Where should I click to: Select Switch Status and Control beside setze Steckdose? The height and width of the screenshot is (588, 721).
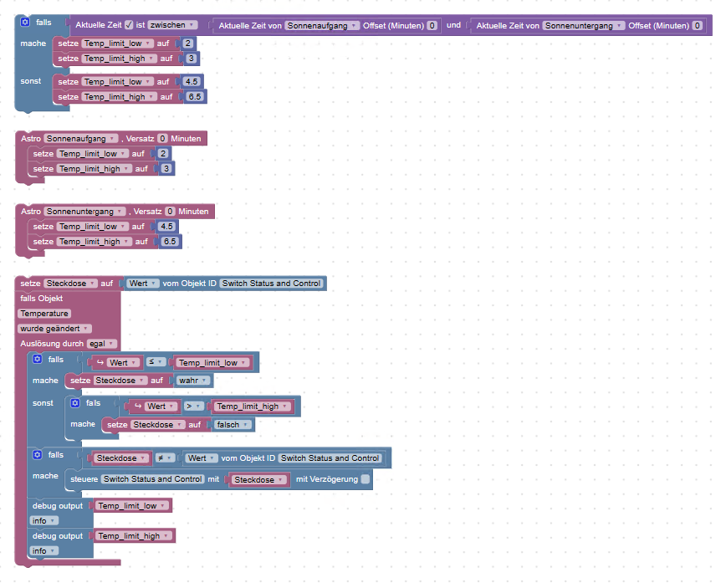pyautogui.click(x=271, y=284)
